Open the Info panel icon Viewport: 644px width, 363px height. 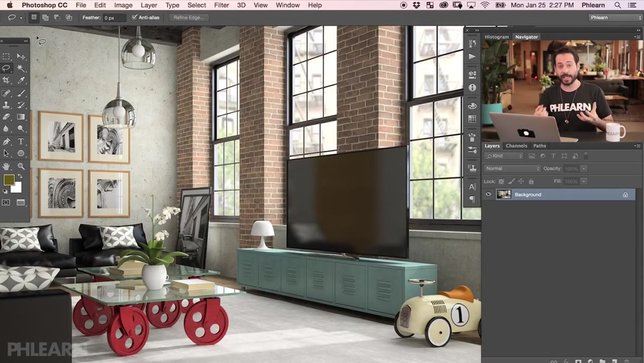pos(472,88)
